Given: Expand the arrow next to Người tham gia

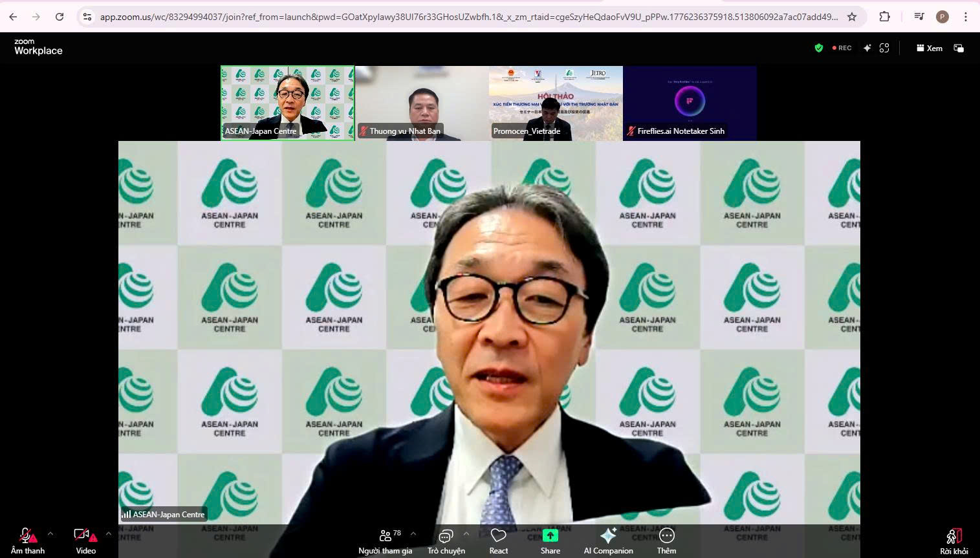Looking at the screenshot, I should pyautogui.click(x=413, y=534).
